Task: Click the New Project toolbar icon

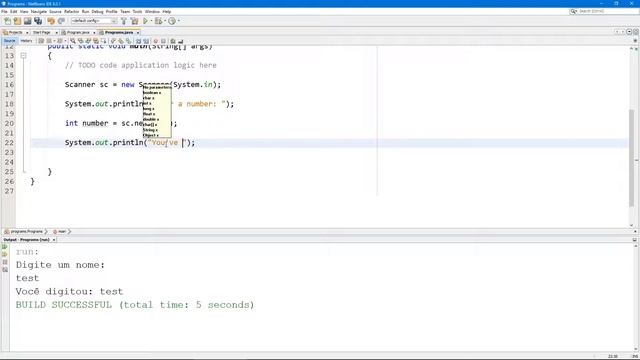Action: pyautogui.click(x=18, y=21)
